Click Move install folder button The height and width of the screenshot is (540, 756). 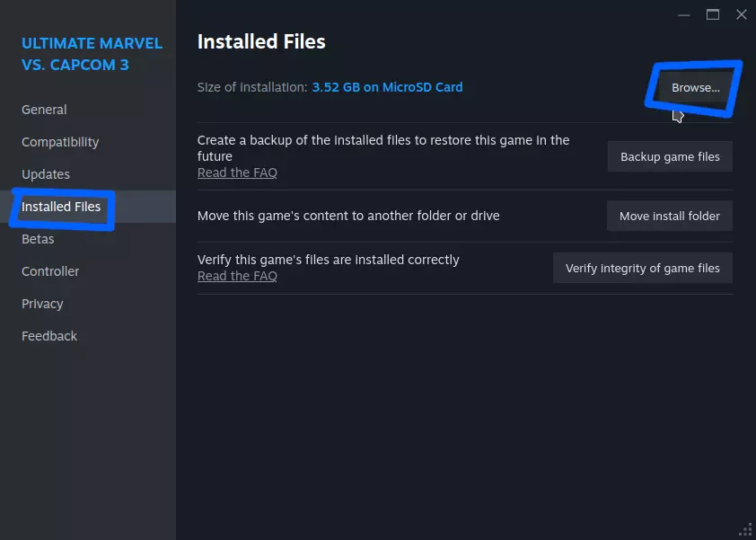click(669, 216)
